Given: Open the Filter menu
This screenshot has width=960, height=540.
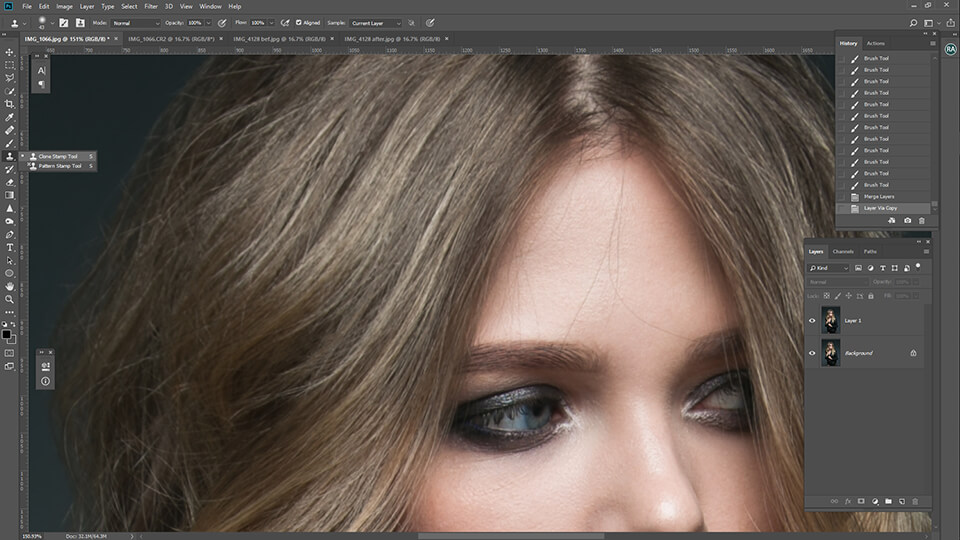Looking at the screenshot, I should click(x=151, y=6).
